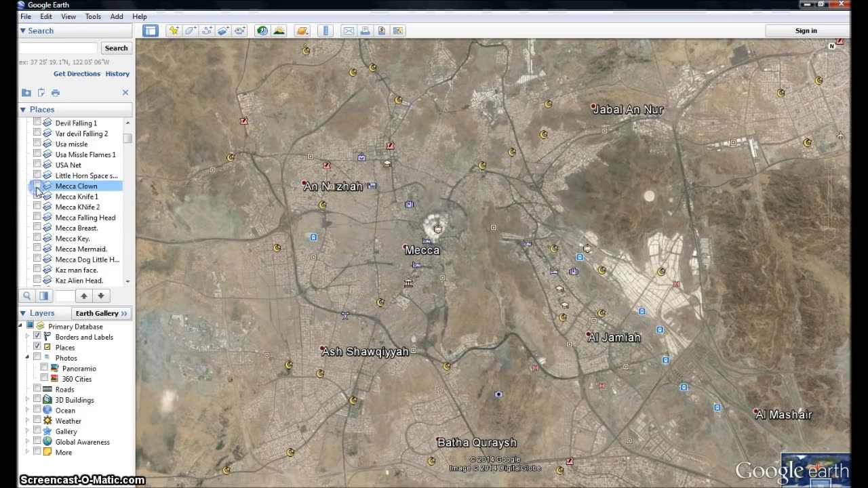The width and height of the screenshot is (868, 488).
Task: Expand the More layer node
Action: coord(28,452)
